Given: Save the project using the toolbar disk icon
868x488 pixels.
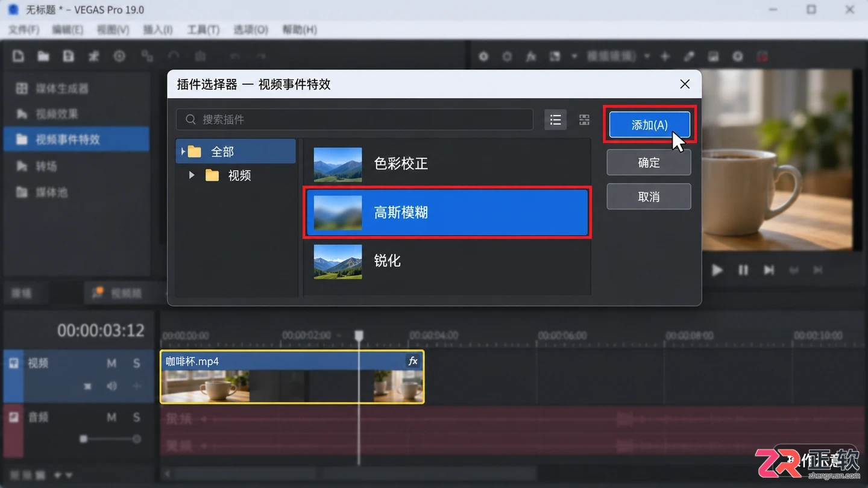Looking at the screenshot, I should [x=69, y=56].
